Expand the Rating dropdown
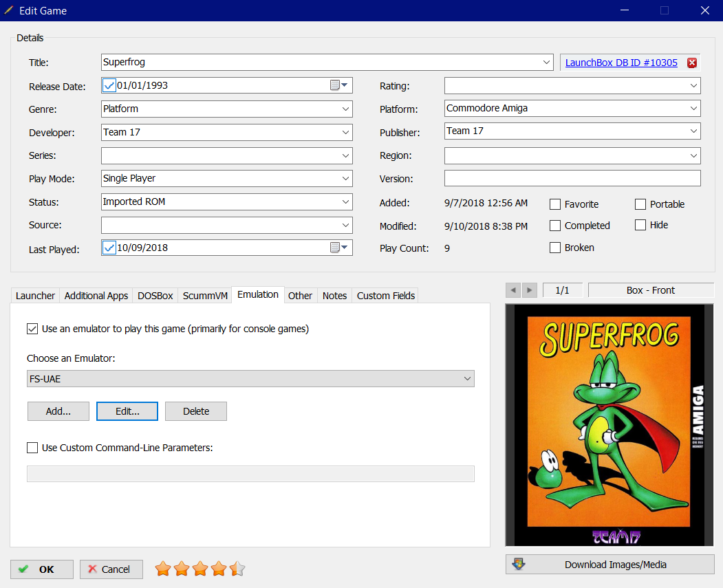This screenshot has height=588, width=723. point(693,86)
